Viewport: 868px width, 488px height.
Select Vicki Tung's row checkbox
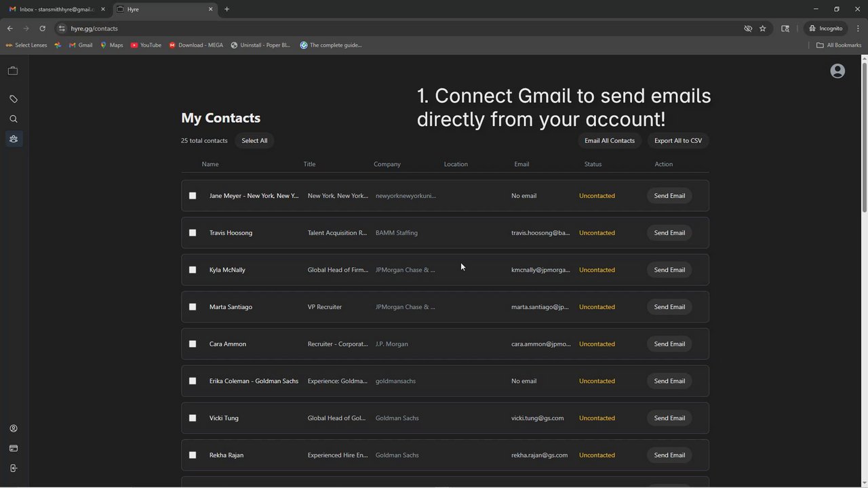tap(193, 418)
